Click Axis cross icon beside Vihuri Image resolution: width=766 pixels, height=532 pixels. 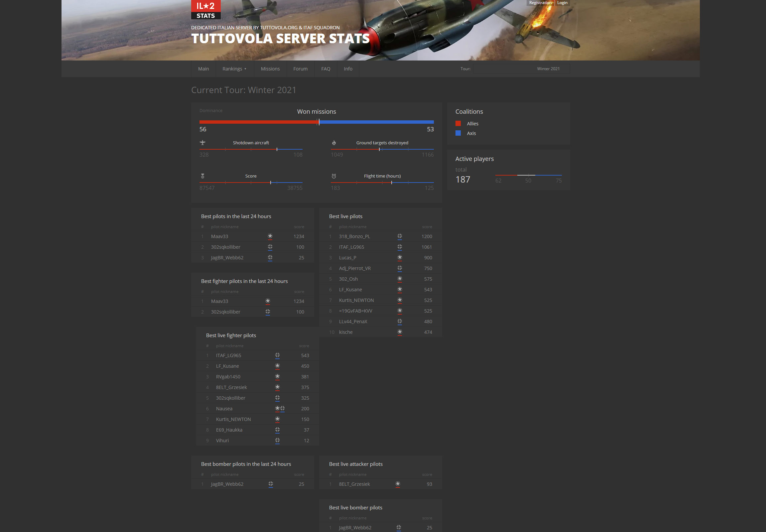(277, 441)
